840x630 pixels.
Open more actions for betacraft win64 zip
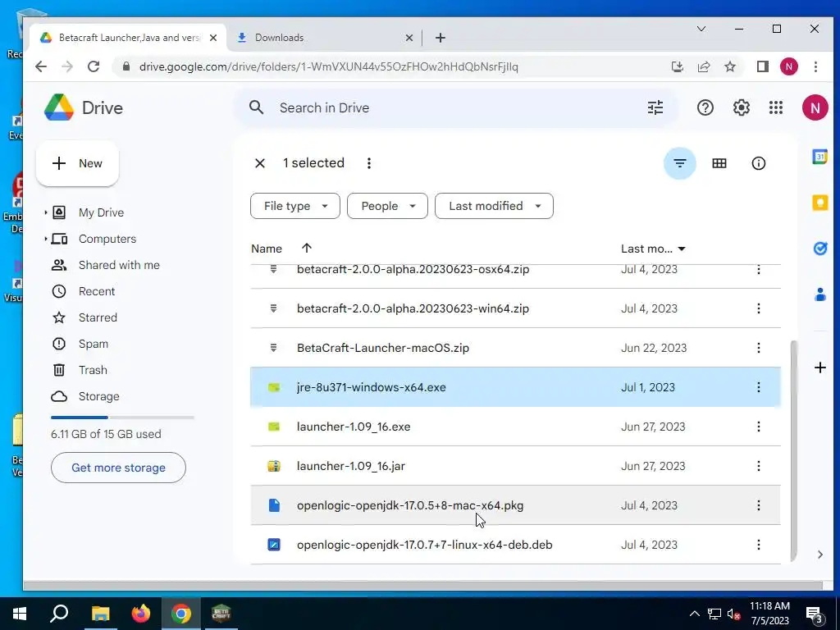(x=759, y=308)
